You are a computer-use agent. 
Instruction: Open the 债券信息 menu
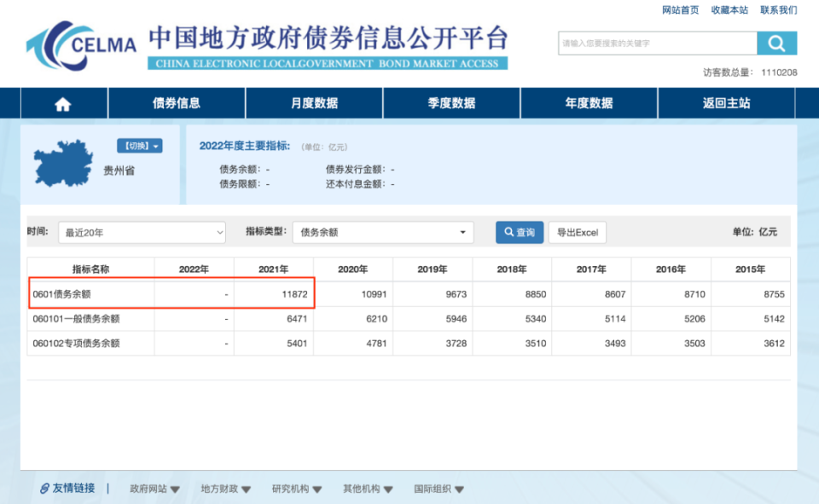[177, 103]
